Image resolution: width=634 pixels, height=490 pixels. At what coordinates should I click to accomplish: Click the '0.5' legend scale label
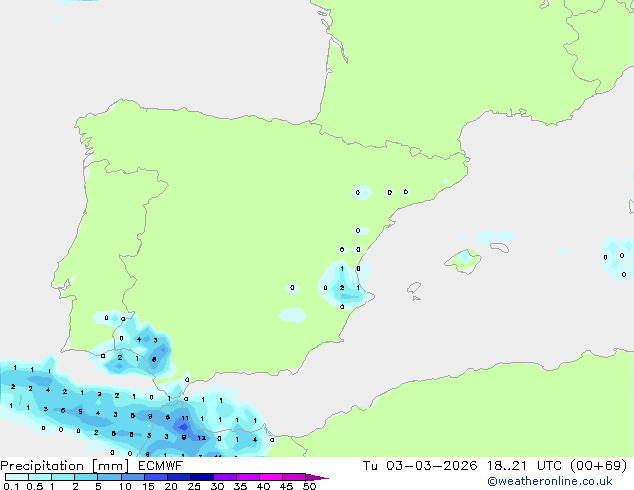coord(35,486)
